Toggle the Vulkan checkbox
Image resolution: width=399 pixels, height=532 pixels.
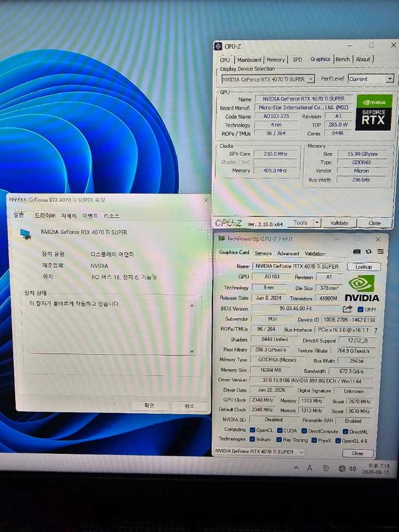click(252, 439)
